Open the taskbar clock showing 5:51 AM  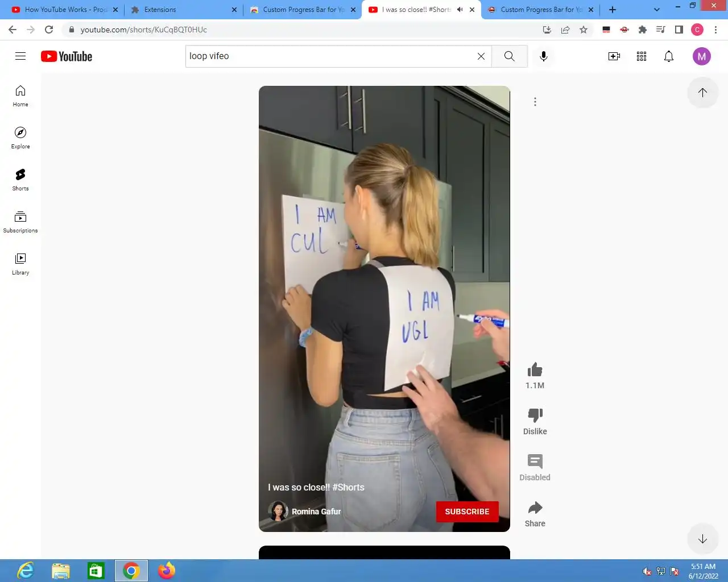[x=704, y=571]
